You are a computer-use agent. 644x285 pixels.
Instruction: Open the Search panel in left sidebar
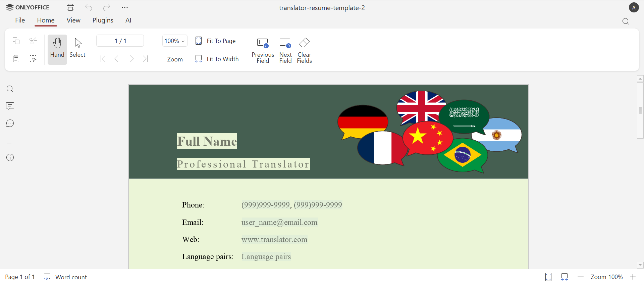[x=10, y=89]
